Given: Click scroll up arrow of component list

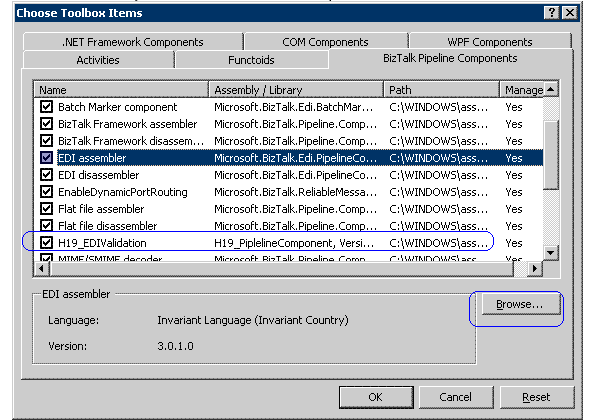Looking at the screenshot, I should pyautogui.click(x=551, y=89).
